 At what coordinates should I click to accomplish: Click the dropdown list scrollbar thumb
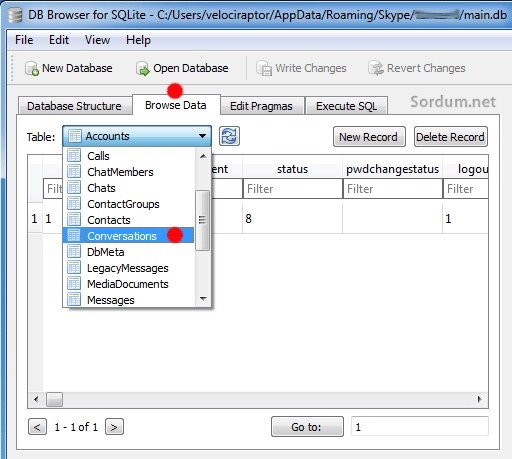(x=202, y=220)
